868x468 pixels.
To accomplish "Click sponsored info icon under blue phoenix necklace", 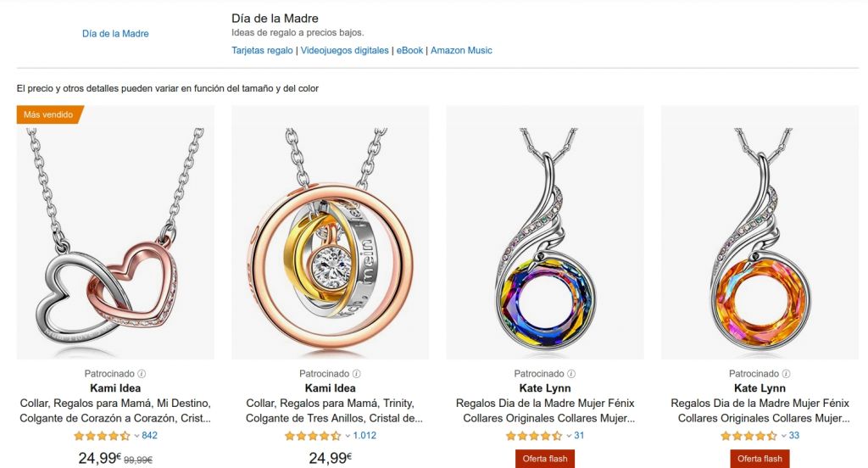I will point(571,374).
